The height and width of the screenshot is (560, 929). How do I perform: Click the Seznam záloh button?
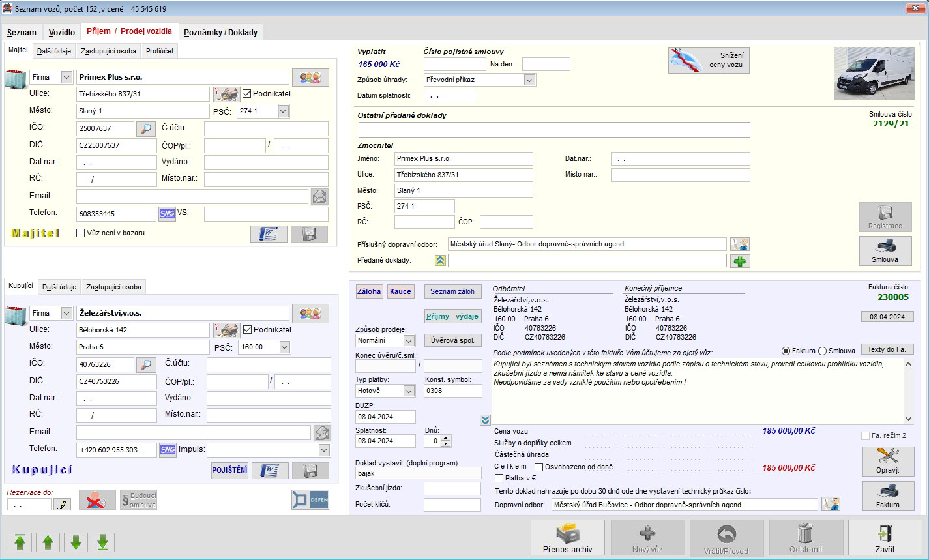pos(452,291)
